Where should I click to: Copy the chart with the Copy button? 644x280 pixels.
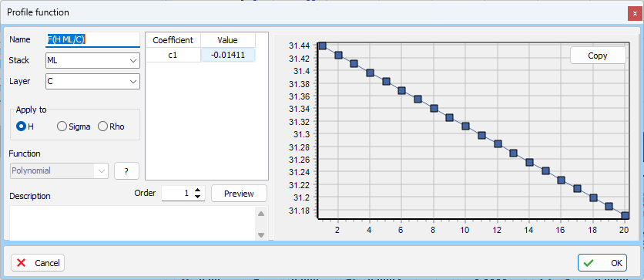click(x=598, y=56)
